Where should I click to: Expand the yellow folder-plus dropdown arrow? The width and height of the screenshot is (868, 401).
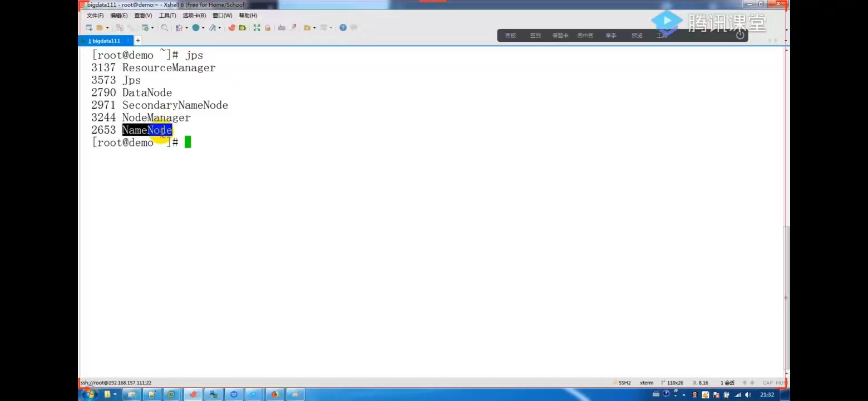click(x=314, y=28)
